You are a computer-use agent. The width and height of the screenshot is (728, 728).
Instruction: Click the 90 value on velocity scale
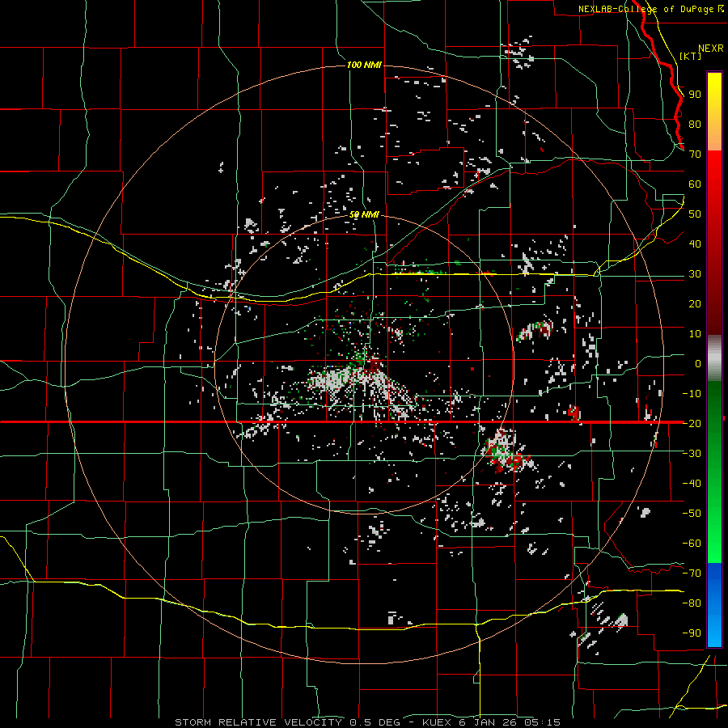pos(695,95)
